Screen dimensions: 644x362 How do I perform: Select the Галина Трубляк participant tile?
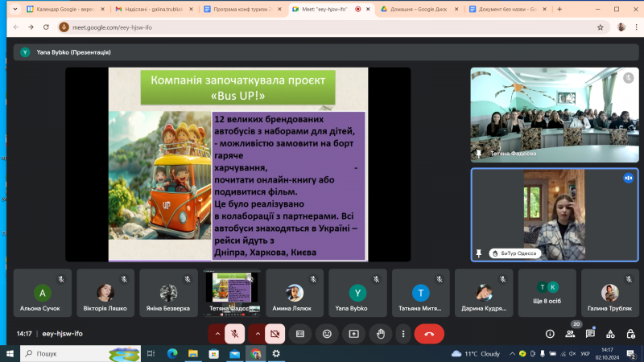click(610, 293)
